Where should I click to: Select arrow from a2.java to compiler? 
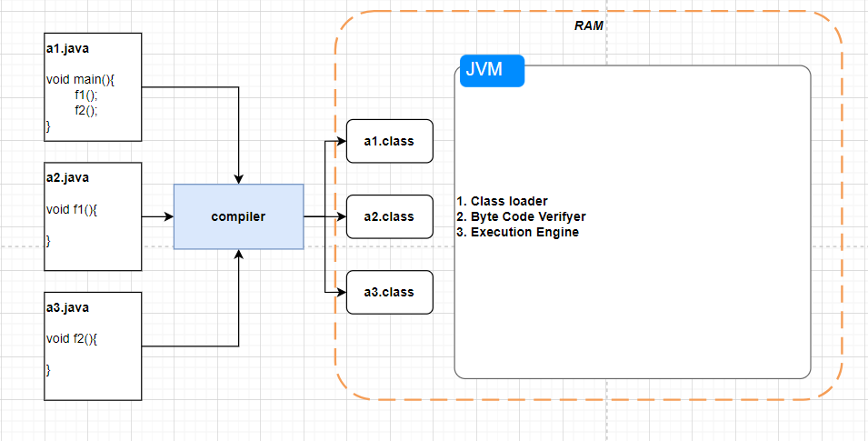coord(157,216)
